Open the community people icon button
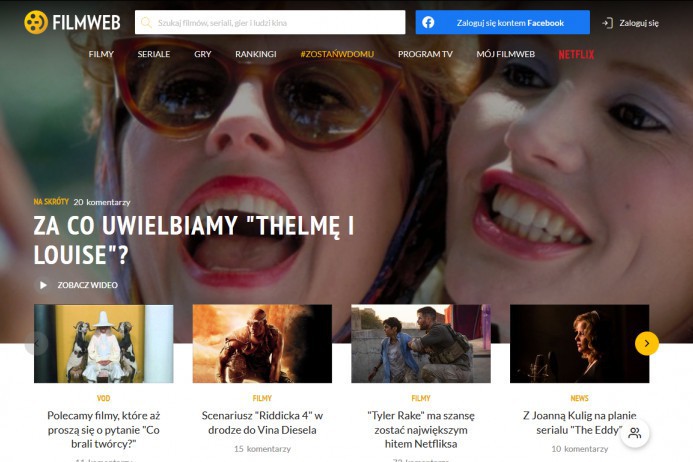Viewport: 693px width, 462px height. coord(634,433)
